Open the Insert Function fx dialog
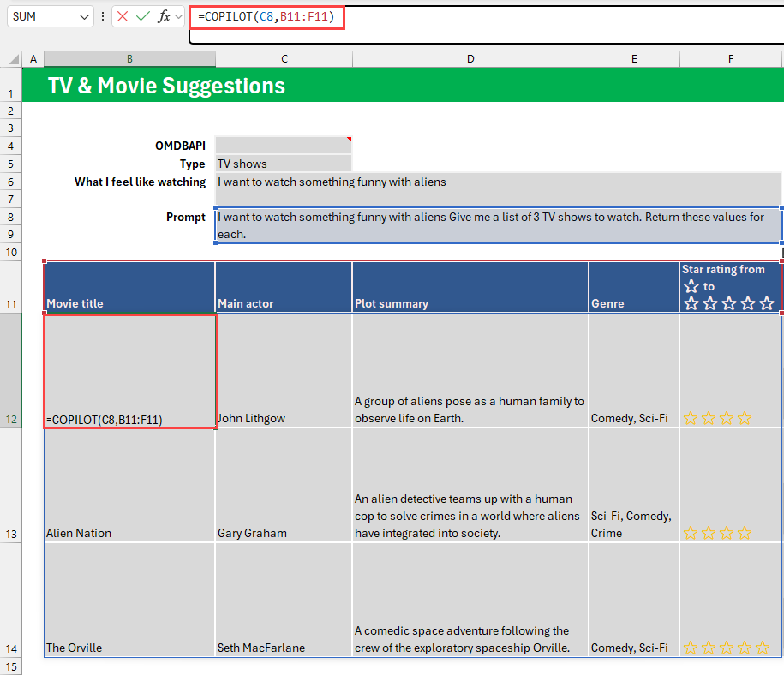This screenshot has width=784, height=675. (x=164, y=16)
